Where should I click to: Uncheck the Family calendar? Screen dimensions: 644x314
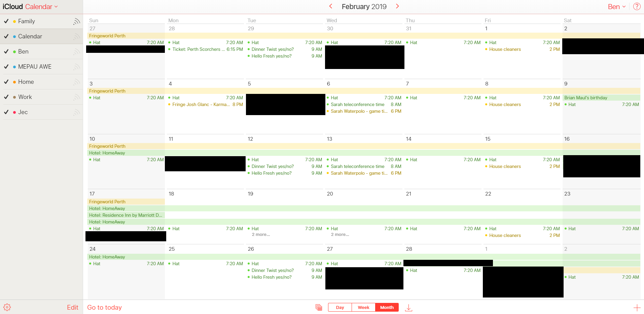click(6, 21)
